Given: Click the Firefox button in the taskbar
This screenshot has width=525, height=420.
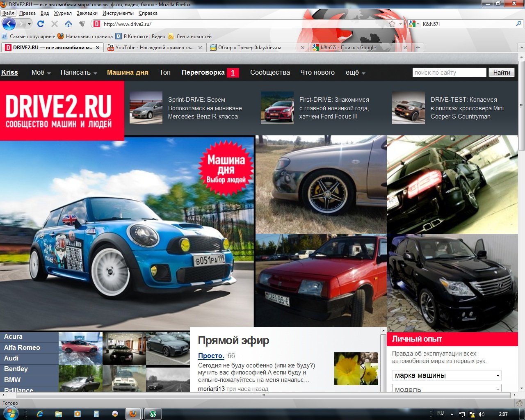Looking at the screenshot, I should 133,414.
